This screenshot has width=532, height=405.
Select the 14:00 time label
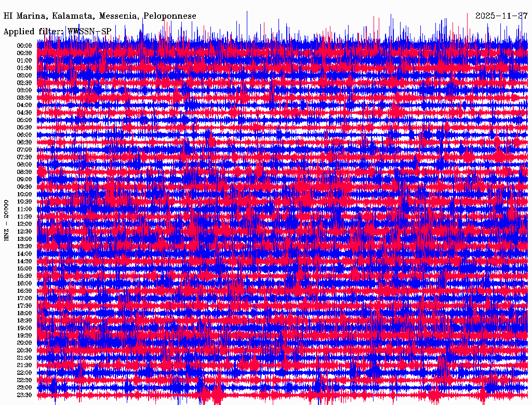point(24,254)
